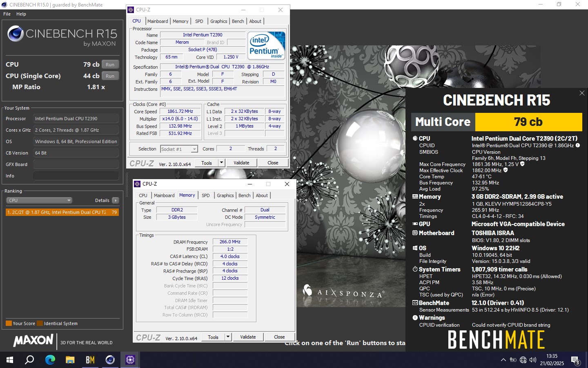588x368 pixels.
Task: Open network tray icon
Action: [x=523, y=360]
